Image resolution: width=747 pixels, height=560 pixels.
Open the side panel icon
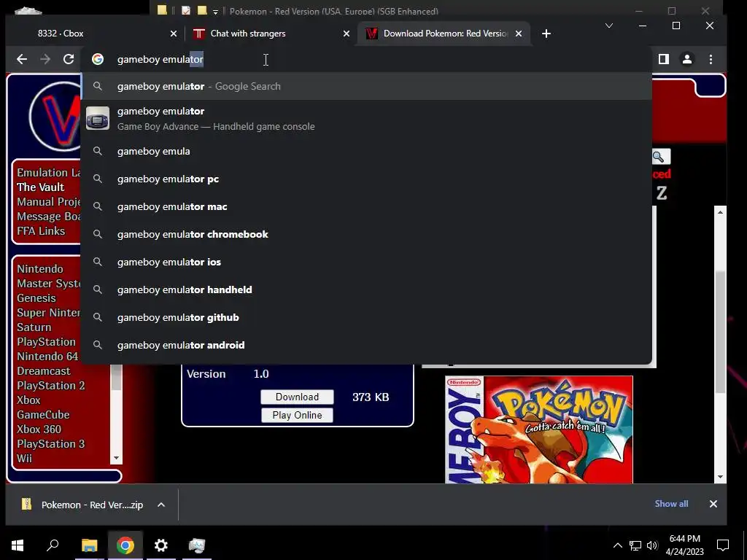point(664,59)
